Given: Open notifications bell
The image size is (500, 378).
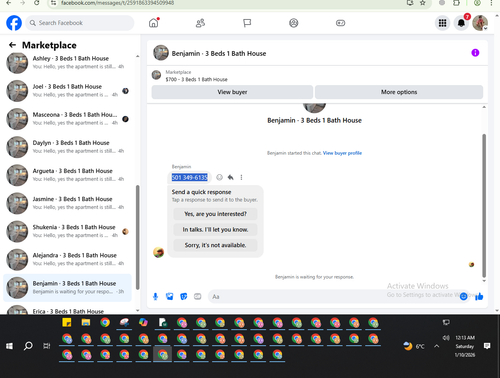Looking at the screenshot, I should point(461,23).
